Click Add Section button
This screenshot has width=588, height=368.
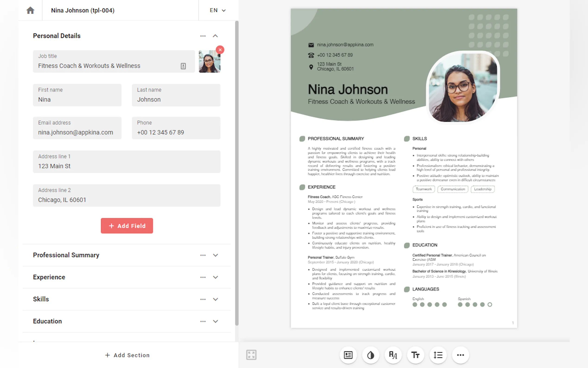pyautogui.click(x=127, y=355)
